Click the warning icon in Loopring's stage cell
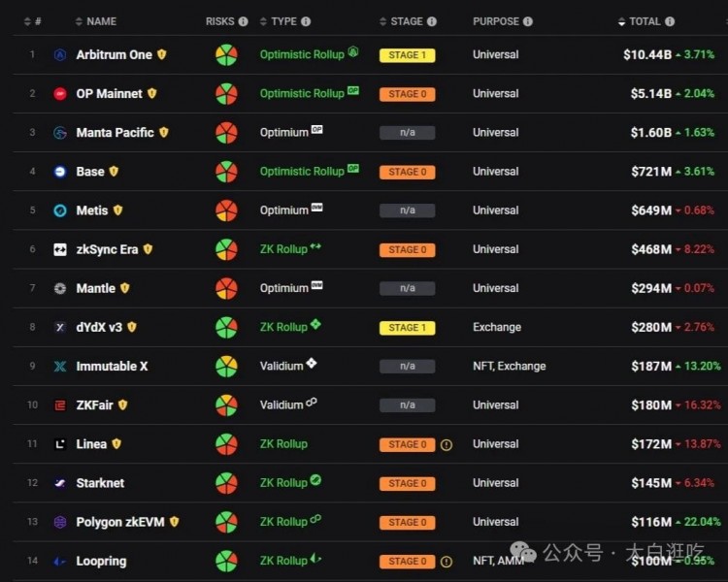This screenshot has height=582, width=728. (x=447, y=562)
